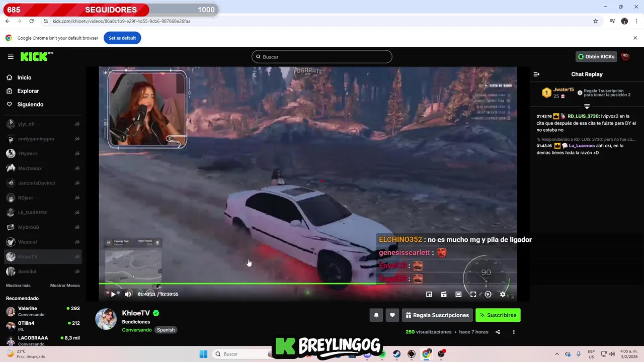The image size is (644, 362).
Task: Click top gifter Jwater15
Action: 563,89
